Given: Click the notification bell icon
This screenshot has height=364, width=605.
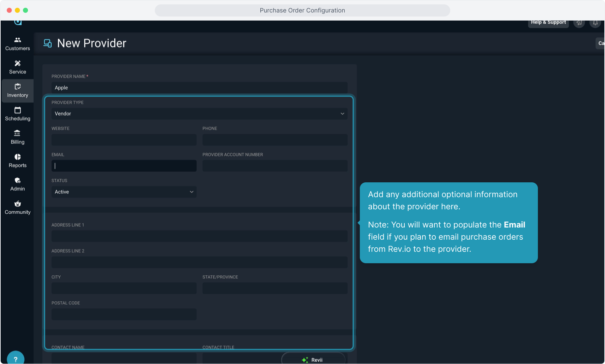Looking at the screenshot, I should click(595, 23).
